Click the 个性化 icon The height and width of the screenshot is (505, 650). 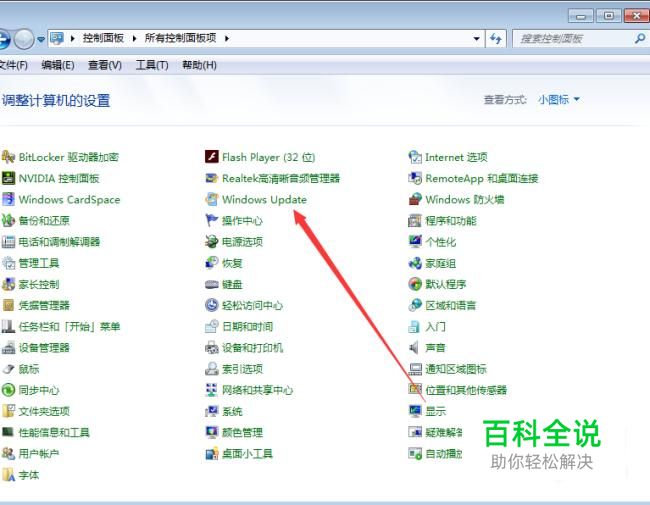(x=415, y=242)
